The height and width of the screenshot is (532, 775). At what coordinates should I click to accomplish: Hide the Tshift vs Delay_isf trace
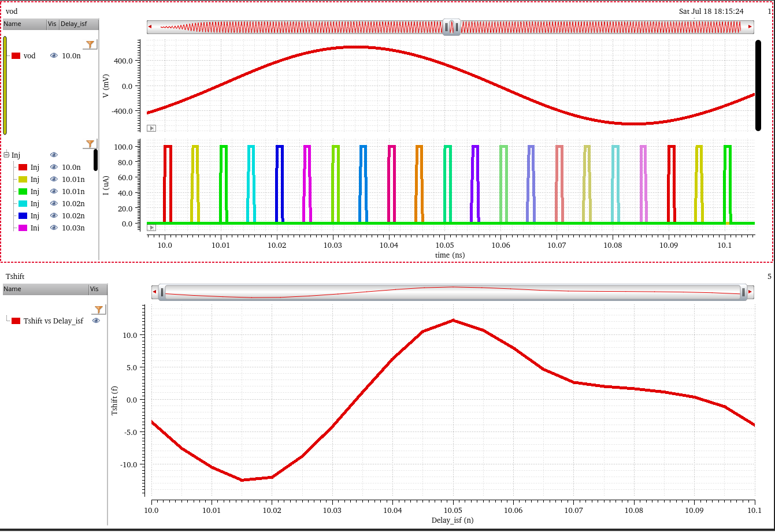click(x=96, y=321)
